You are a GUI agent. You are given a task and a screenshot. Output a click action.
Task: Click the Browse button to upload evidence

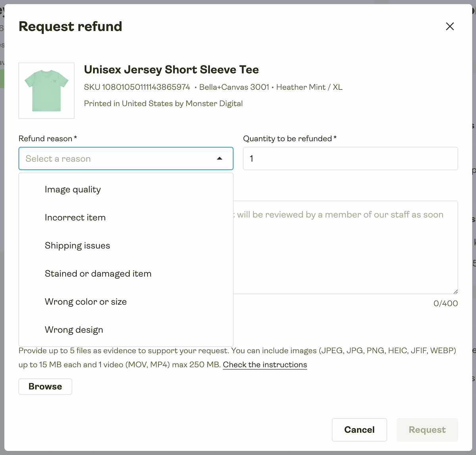[45, 386]
